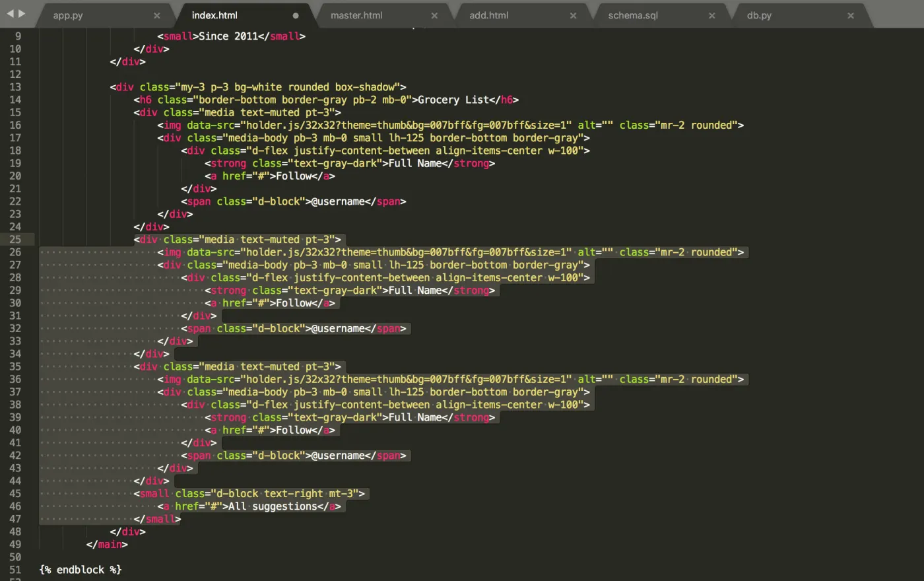This screenshot has height=581, width=924.
Task: Click "Follow" on line 20
Action: (294, 176)
